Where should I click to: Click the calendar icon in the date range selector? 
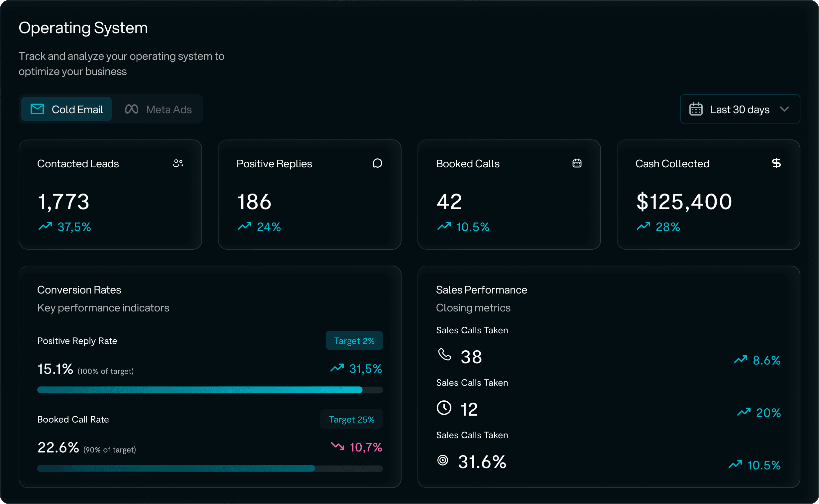pyautogui.click(x=696, y=109)
